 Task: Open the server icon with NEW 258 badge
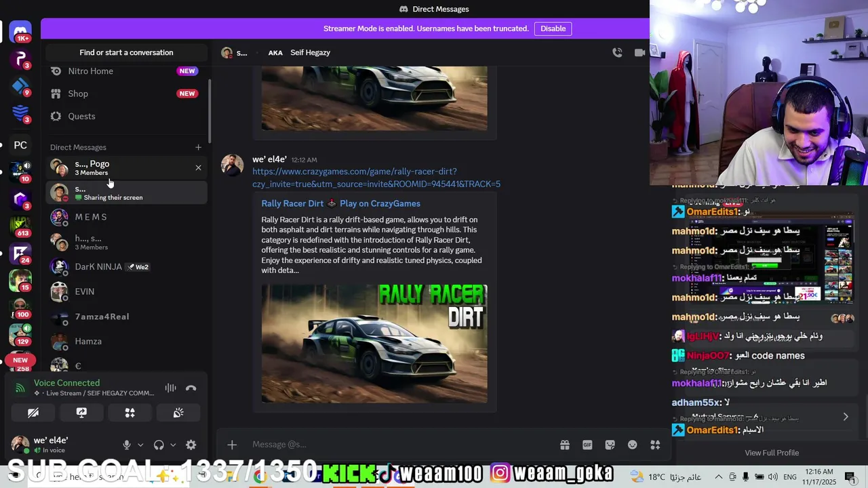tap(20, 363)
